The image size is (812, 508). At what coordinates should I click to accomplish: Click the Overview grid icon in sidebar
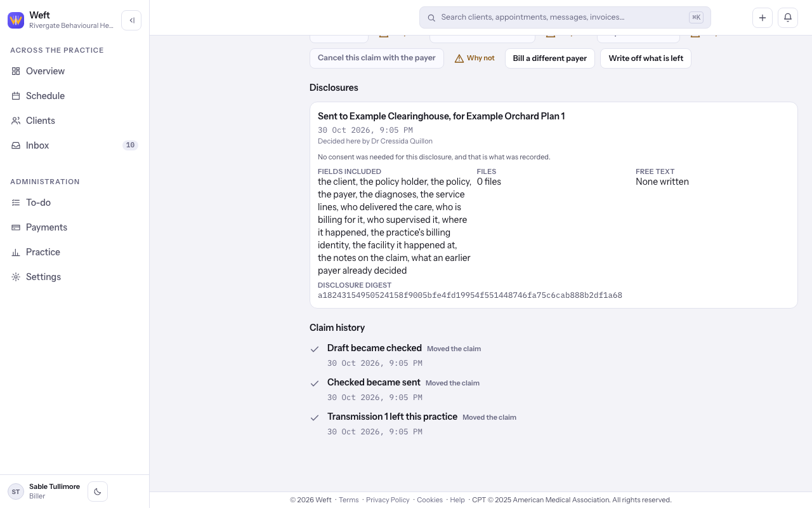click(x=16, y=71)
